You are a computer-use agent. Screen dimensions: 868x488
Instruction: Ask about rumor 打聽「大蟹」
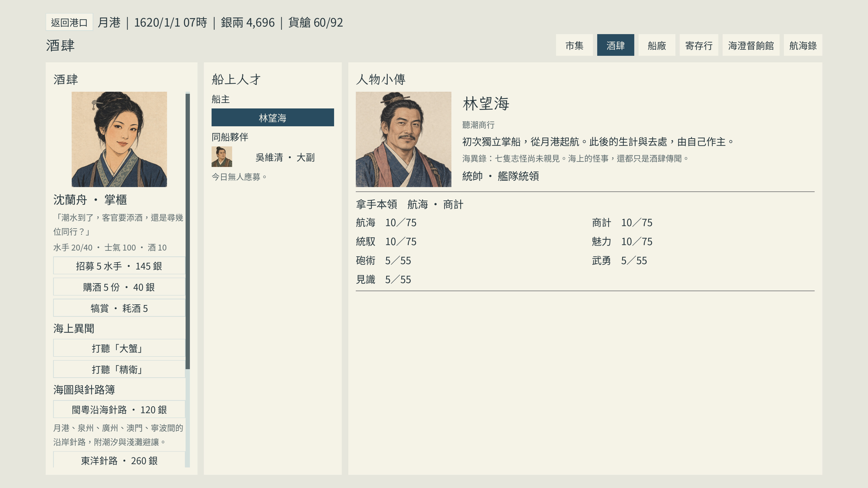click(x=119, y=348)
